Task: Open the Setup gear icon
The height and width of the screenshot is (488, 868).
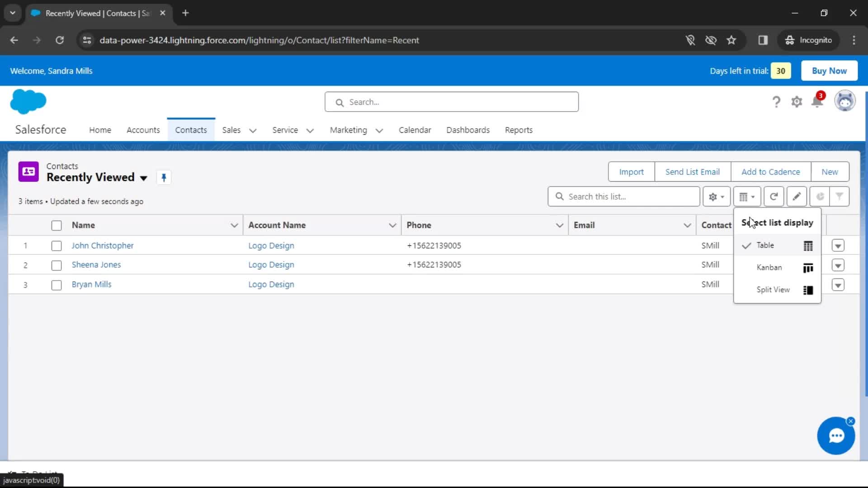Action: tap(797, 102)
